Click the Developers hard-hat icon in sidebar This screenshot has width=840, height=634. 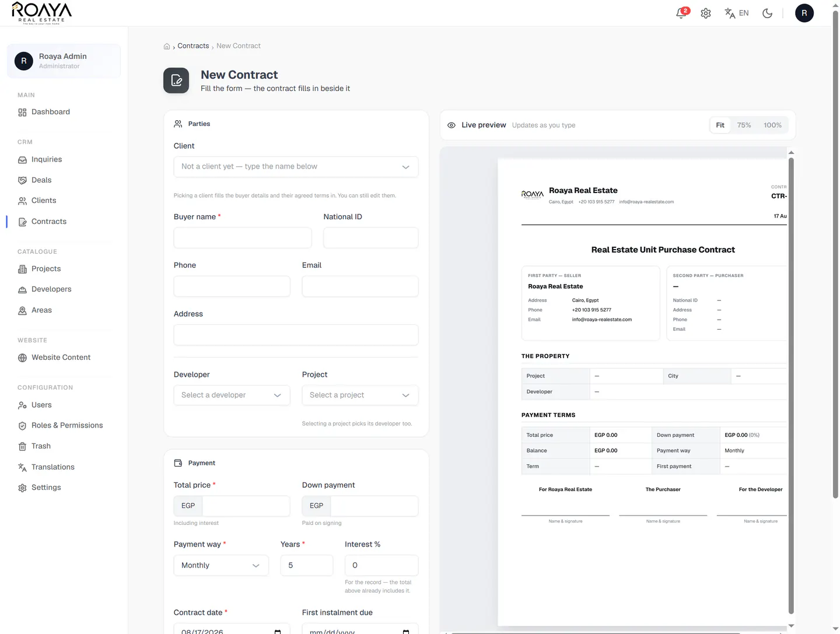pyautogui.click(x=22, y=289)
